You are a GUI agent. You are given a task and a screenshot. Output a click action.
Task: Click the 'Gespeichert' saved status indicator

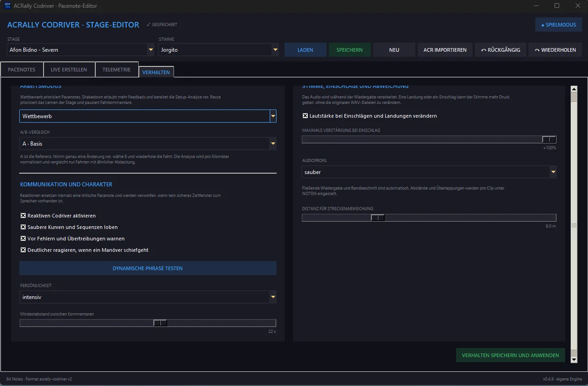[162, 25]
